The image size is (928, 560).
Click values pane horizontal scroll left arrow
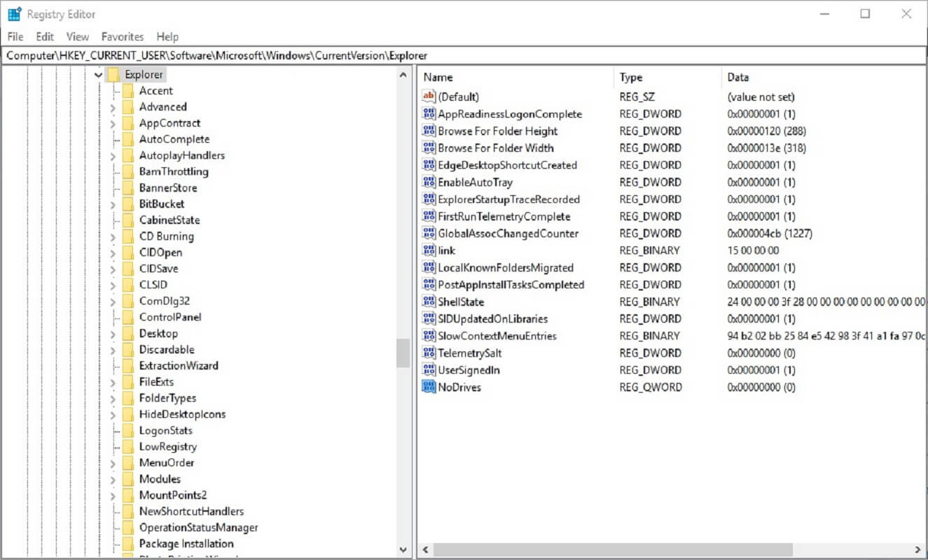[x=425, y=549]
